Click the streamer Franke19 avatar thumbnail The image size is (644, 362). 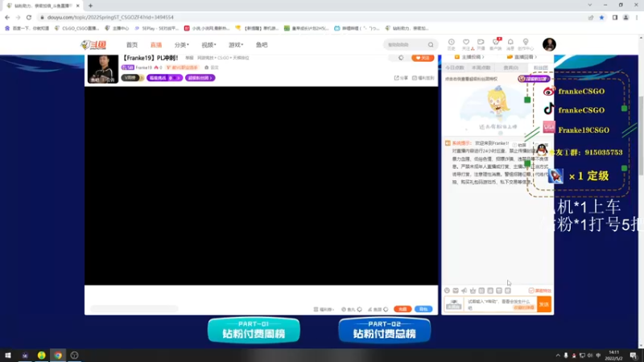click(x=103, y=69)
